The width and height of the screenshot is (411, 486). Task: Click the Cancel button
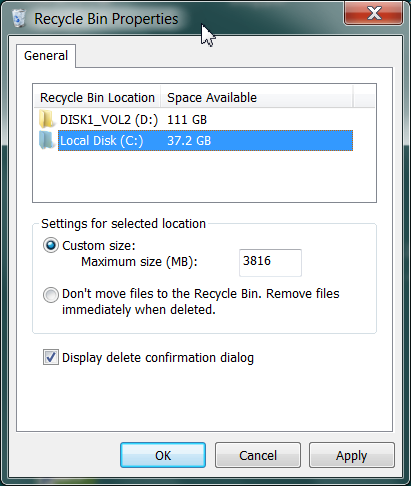point(258,455)
